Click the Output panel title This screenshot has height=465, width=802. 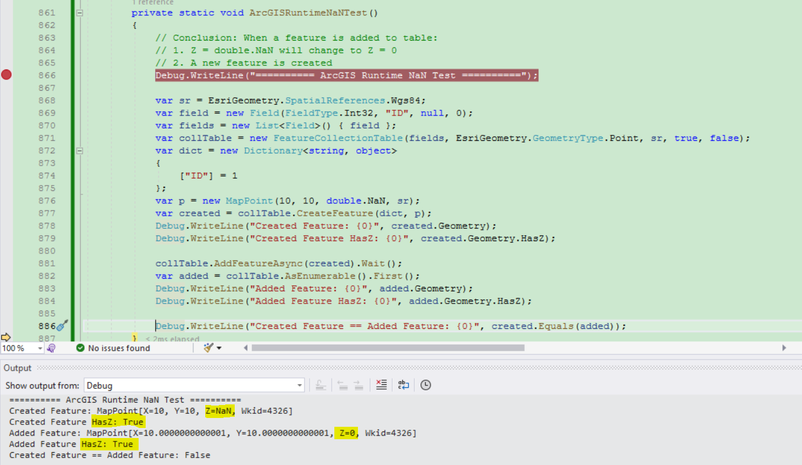17,368
